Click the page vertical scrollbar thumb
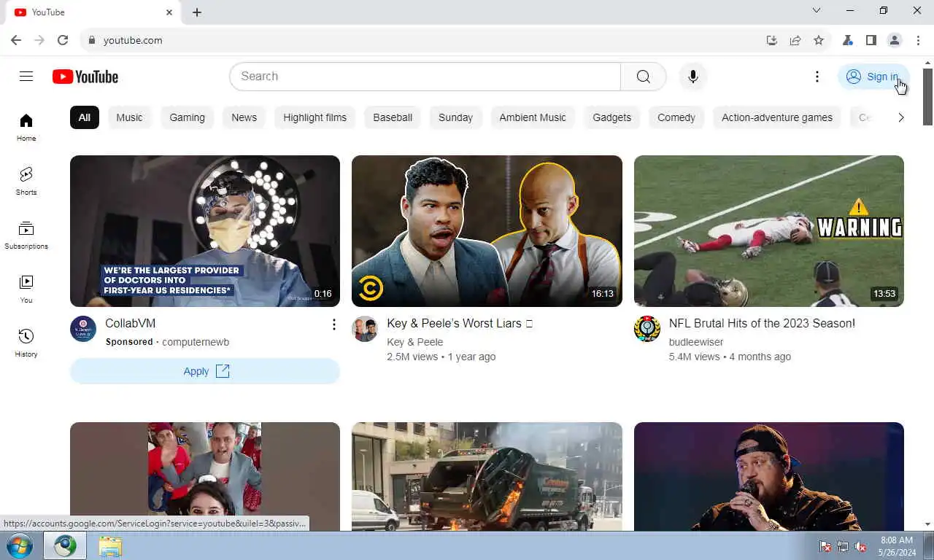Viewport: 934px width, 560px height. (x=928, y=97)
